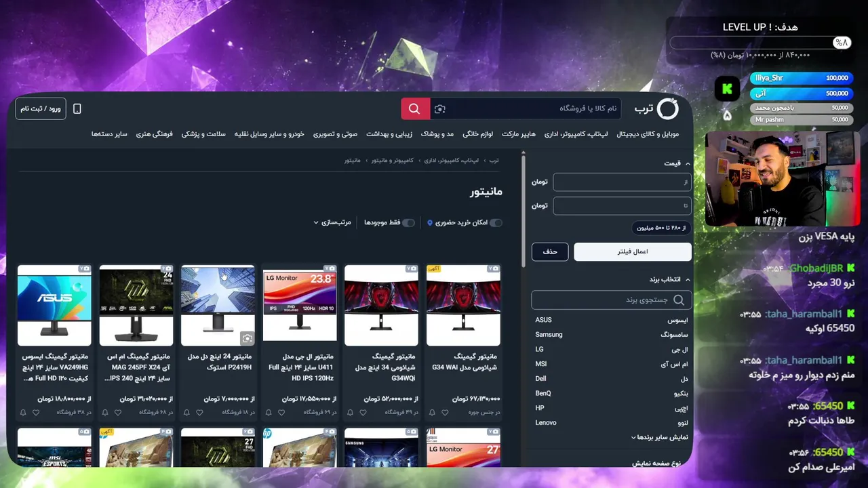Click the maximum price (تا) input field
Viewport: 868px width, 488px height.
[x=622, y=205]
